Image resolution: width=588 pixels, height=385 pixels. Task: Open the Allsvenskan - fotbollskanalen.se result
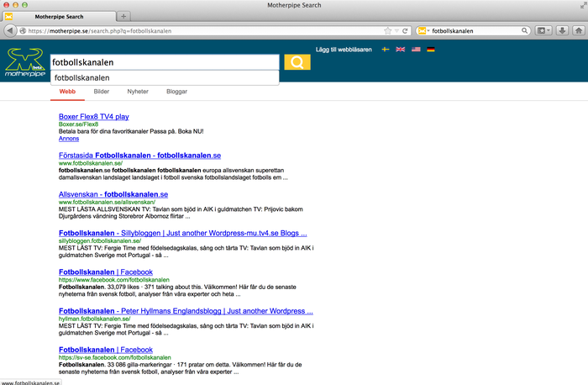113,194
